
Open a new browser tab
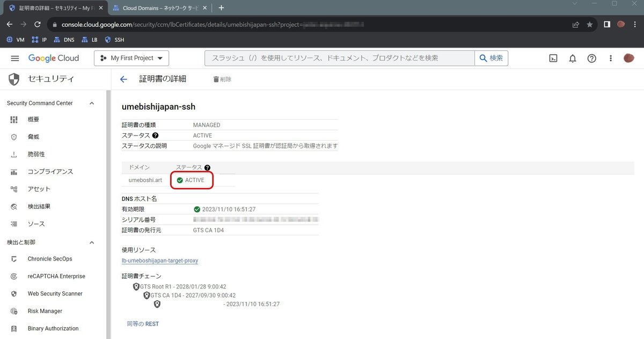[x=222, y=8]
